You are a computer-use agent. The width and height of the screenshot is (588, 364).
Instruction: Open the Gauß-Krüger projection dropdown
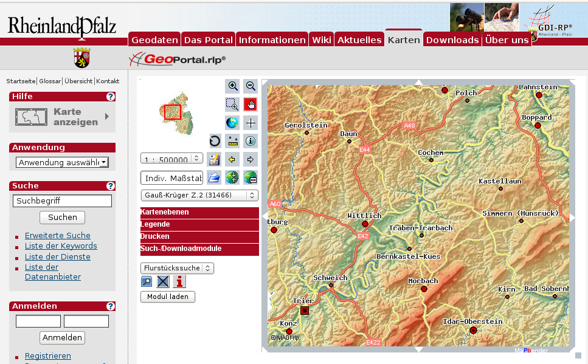click(199, 196)
